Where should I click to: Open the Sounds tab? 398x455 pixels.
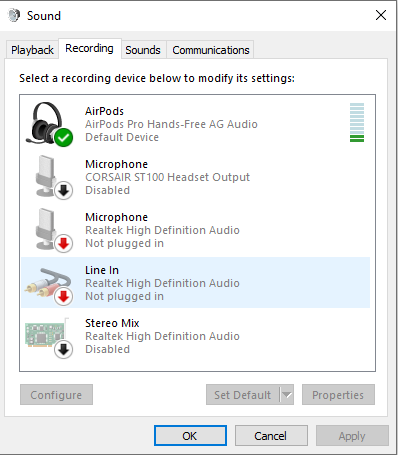[x=143, y=50]
